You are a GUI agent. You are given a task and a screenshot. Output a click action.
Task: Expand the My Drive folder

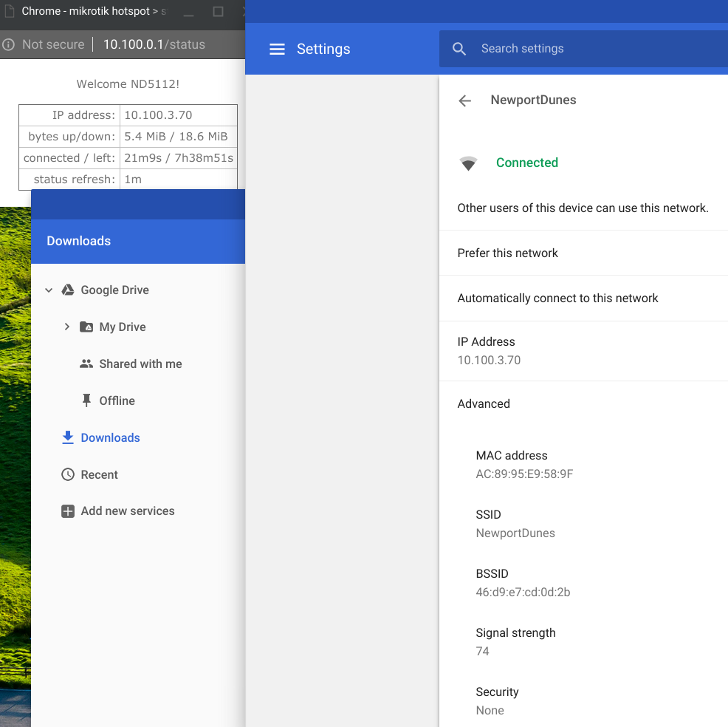[67, 327]
